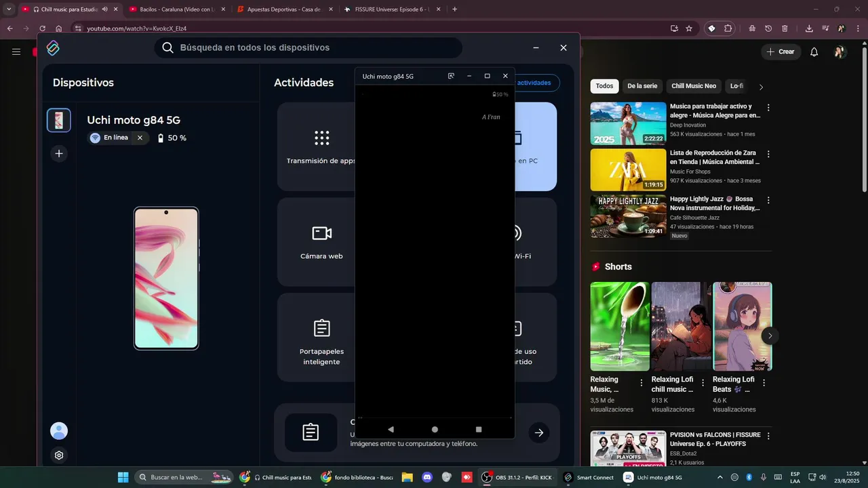Open options menu for Musica para trabajar video

click(768, 108)
